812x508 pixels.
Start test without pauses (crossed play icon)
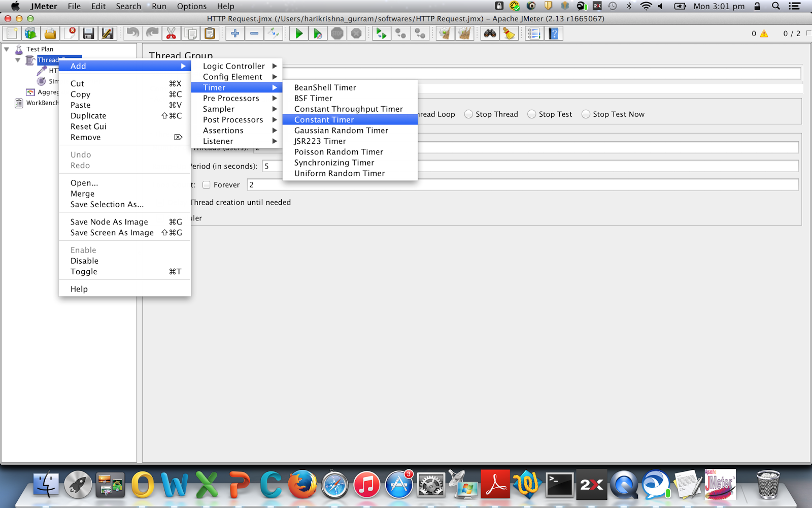(318, 33)
